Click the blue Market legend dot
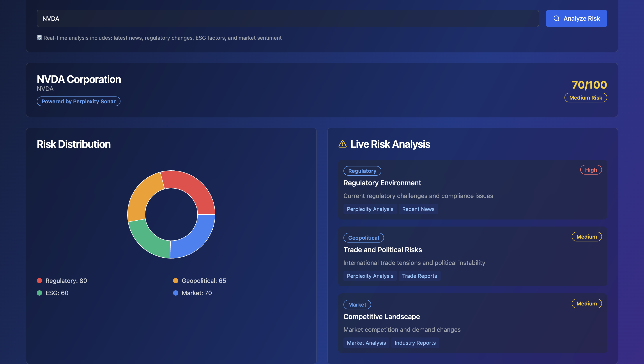The height and width of the screenshot is (364, 644). tap(176, 293)
